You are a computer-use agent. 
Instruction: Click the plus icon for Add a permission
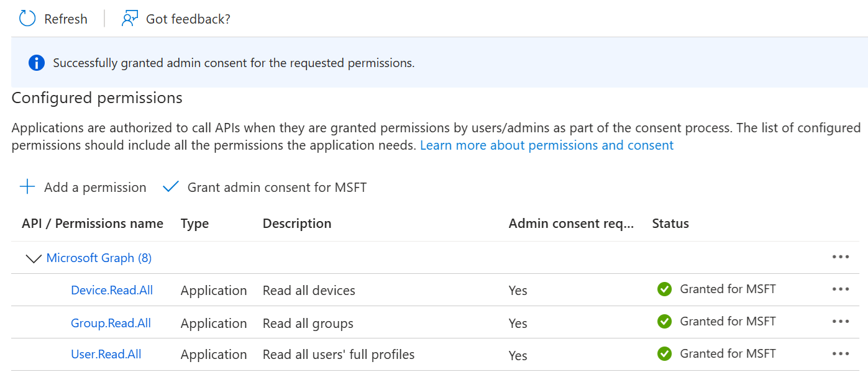point(27,187)
